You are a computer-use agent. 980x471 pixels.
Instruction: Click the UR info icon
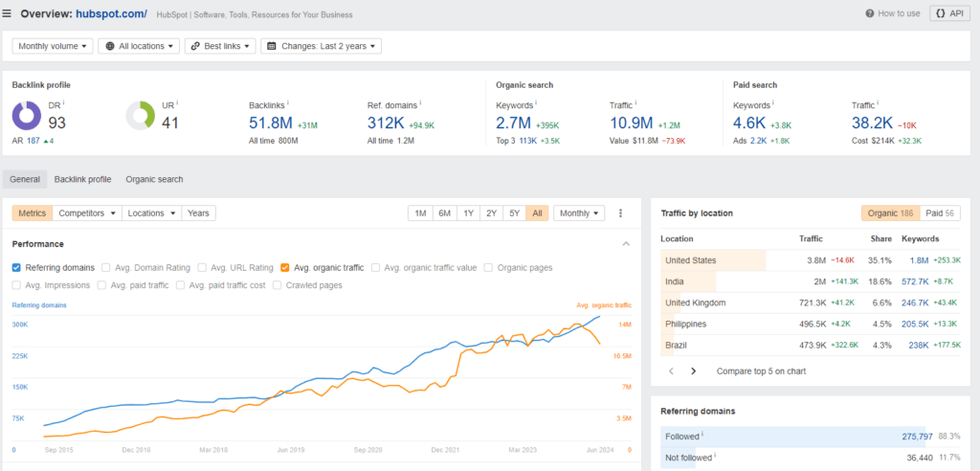[x=178, y=102]
